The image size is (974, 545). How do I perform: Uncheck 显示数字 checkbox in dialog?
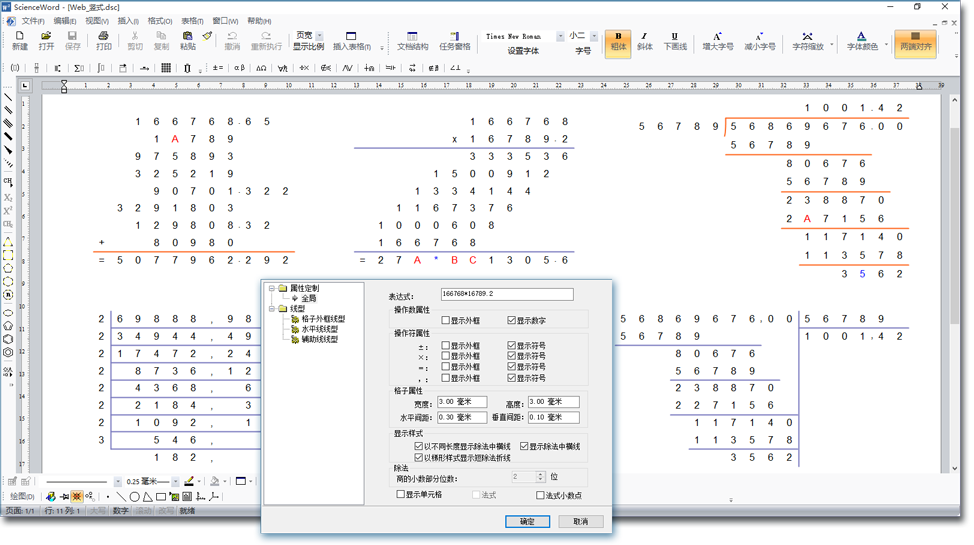[x=512, y=321]
